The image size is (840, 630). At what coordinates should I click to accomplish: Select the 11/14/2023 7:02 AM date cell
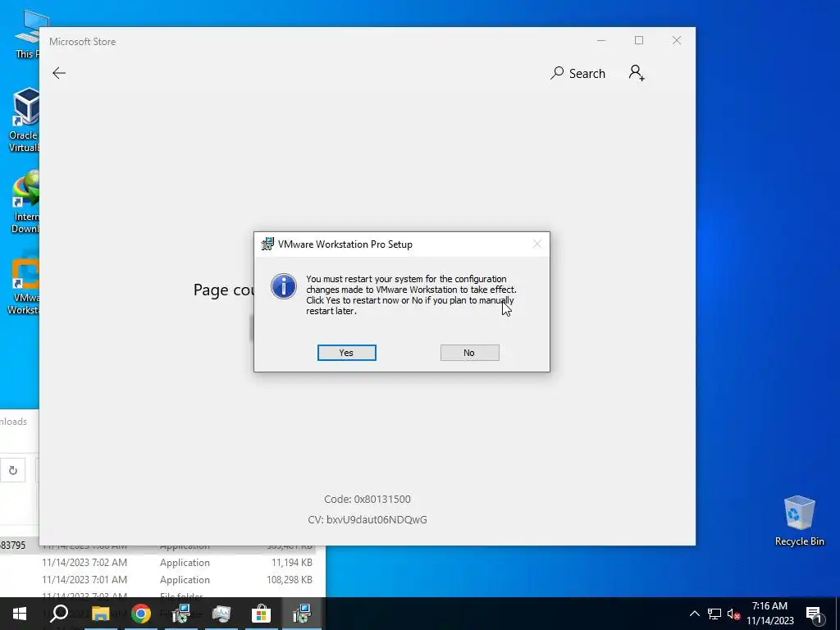[84, 563]
